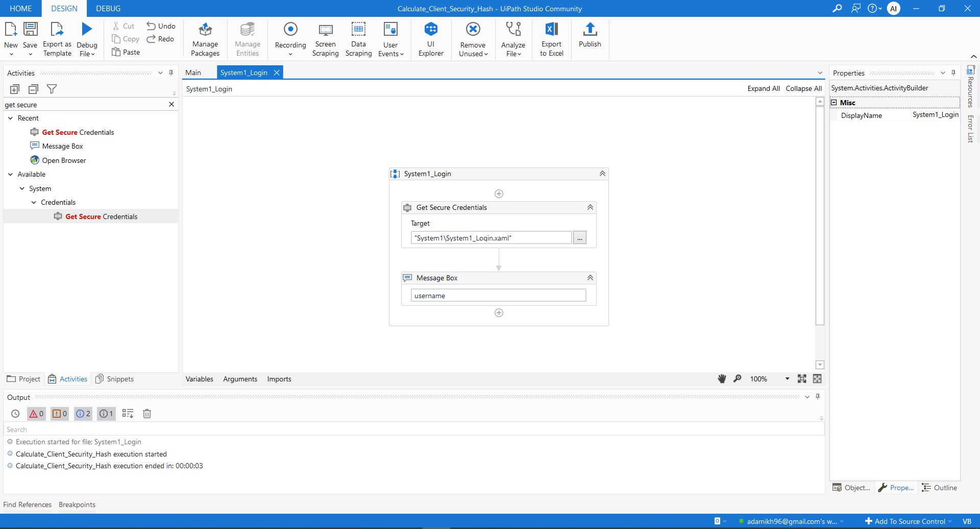The height and width of the screenshot is (529, 980).
Task: Click Analyze File icon
Action: (x=513, y=29)
